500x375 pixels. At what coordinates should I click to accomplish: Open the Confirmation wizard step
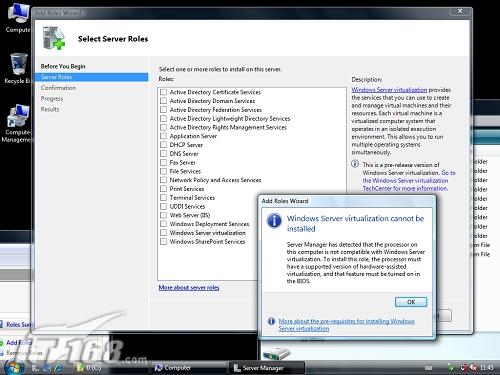coord(58,88)
